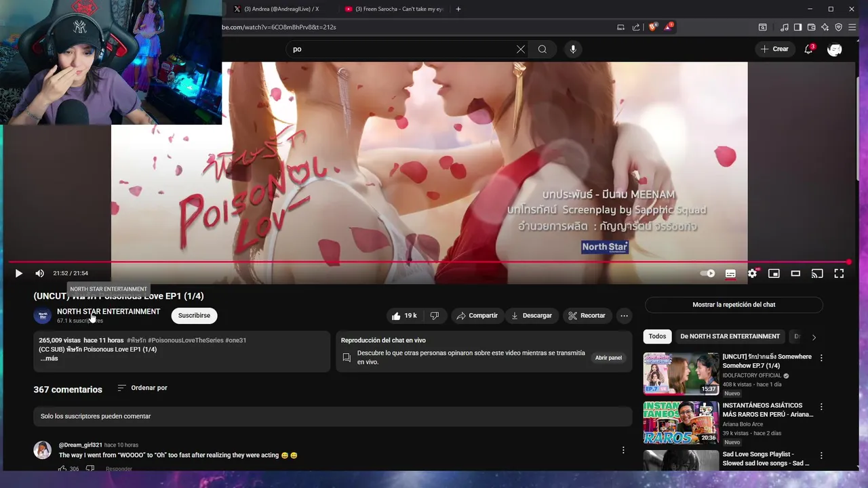Switch to miniplayer mode
868x488 pixels.
(x=774, y=273)
